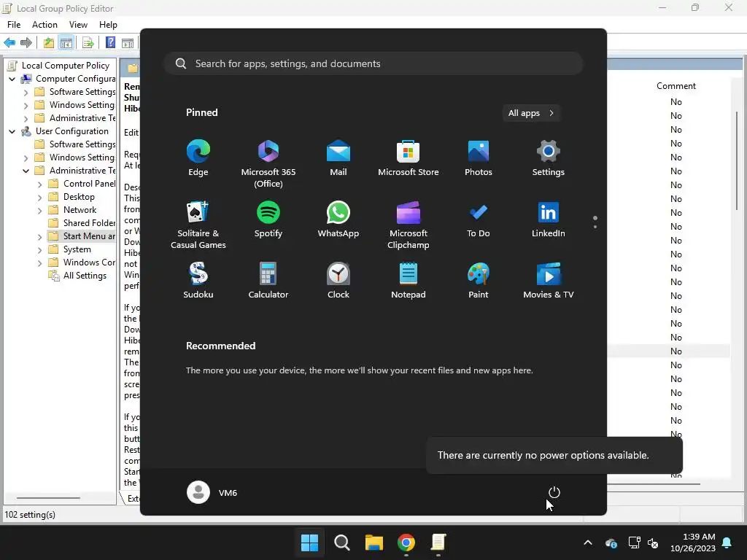Click the Forward arrow in Group Policy toolbar

pos(26,43)
